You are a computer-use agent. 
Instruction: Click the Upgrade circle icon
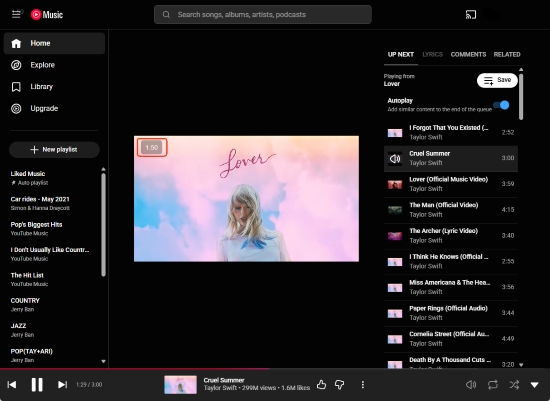click(16, 108)
